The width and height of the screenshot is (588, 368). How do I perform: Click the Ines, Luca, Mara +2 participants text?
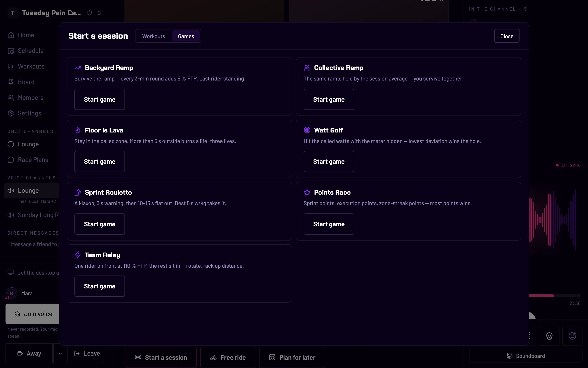[x=37, y=201]
